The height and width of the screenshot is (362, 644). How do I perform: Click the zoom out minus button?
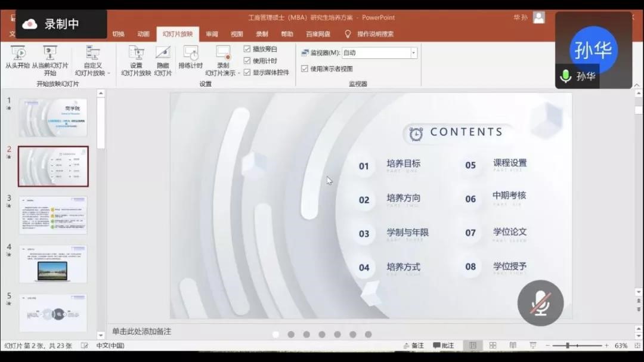click(547, 345)
